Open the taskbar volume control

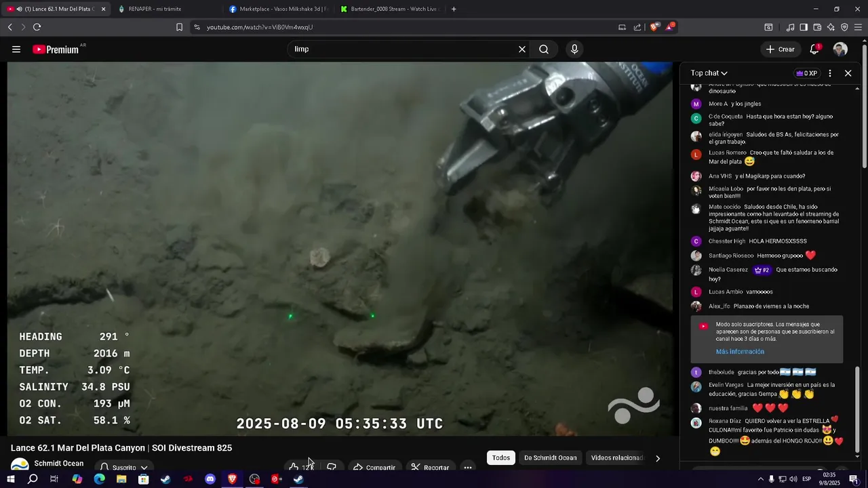(793, 479)
